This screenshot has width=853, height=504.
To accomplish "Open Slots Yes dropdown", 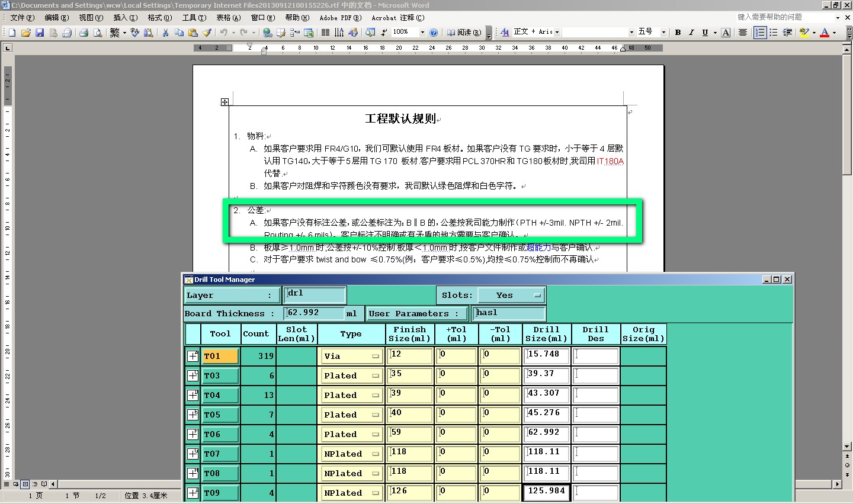I will pos(511,295).
